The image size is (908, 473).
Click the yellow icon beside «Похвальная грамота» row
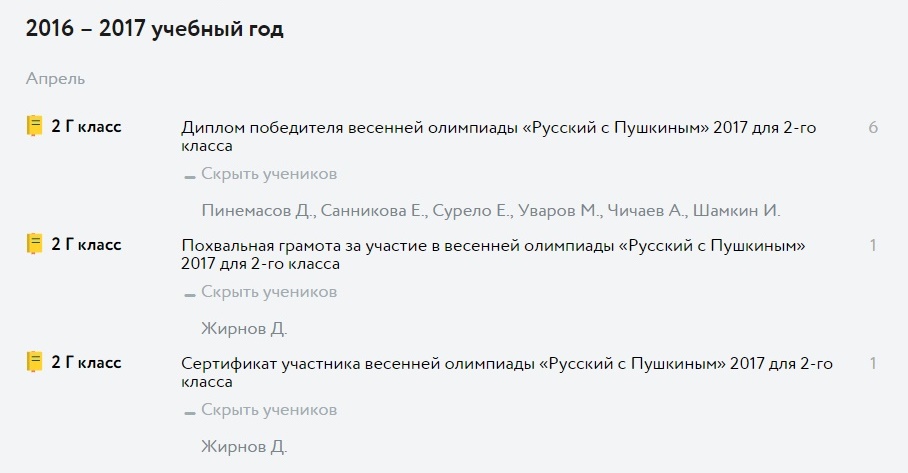pyautogui.click(x=35, y=244)
